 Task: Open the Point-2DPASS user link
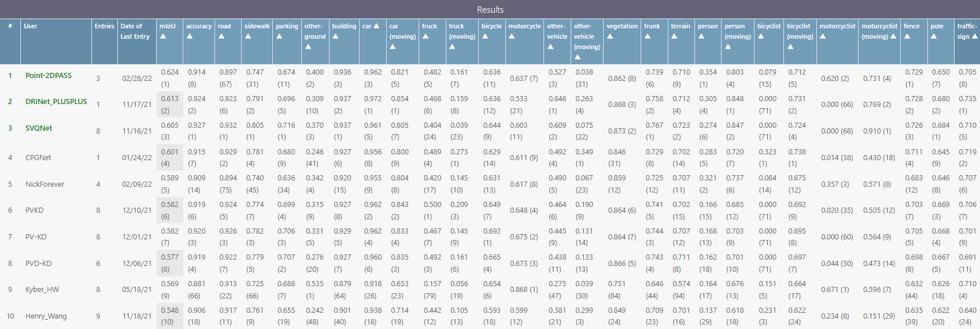[49, 76]
